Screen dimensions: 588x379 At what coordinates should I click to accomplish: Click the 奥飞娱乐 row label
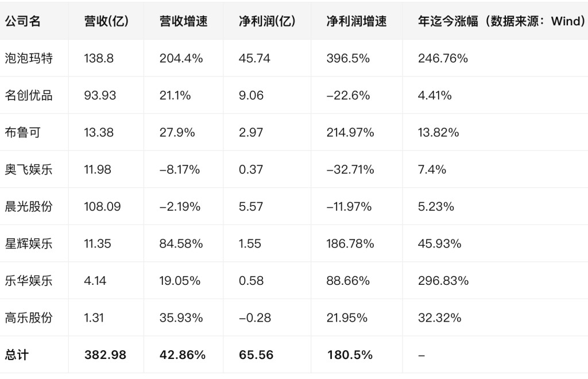(29, 169)
